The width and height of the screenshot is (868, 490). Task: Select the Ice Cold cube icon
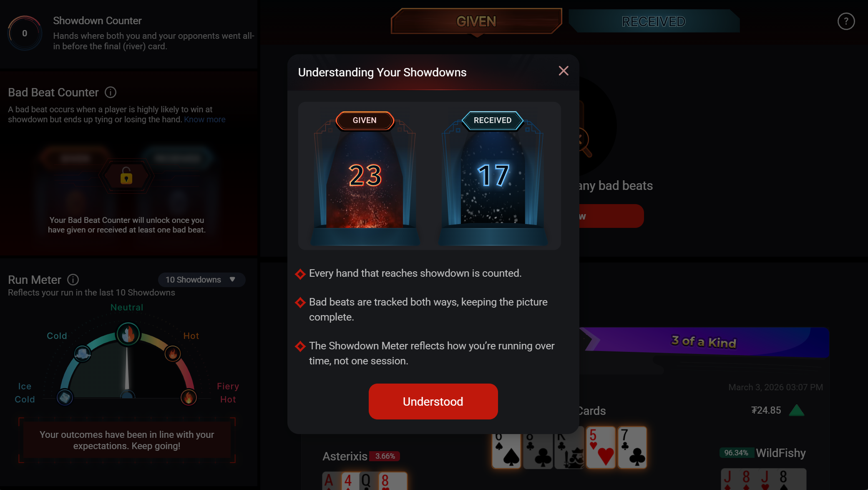point(65,397)
